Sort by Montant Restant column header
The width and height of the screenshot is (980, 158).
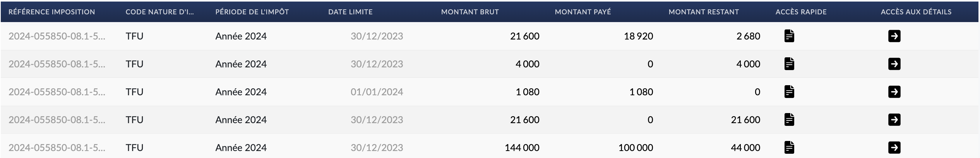704,12
